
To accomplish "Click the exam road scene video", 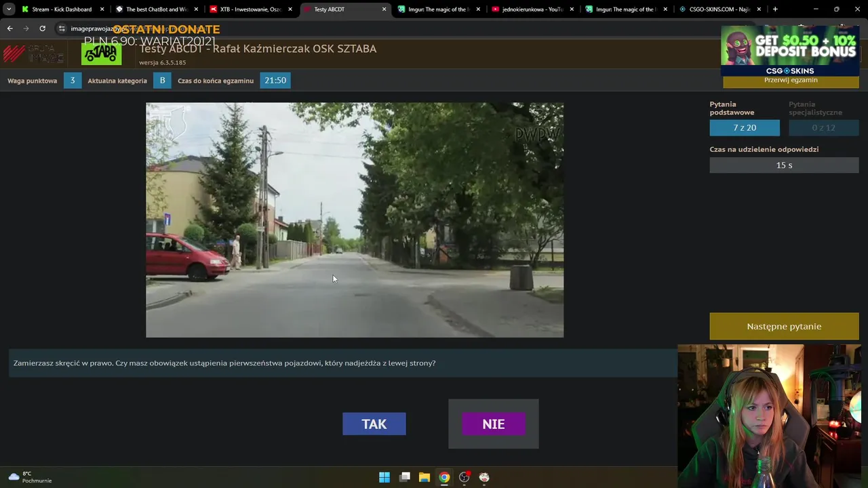I will click(355, 220).
